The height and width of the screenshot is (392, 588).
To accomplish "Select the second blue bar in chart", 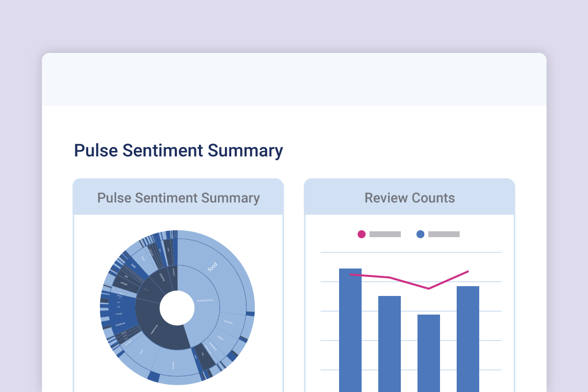I will pyautogui.click(x=390, y=343).
